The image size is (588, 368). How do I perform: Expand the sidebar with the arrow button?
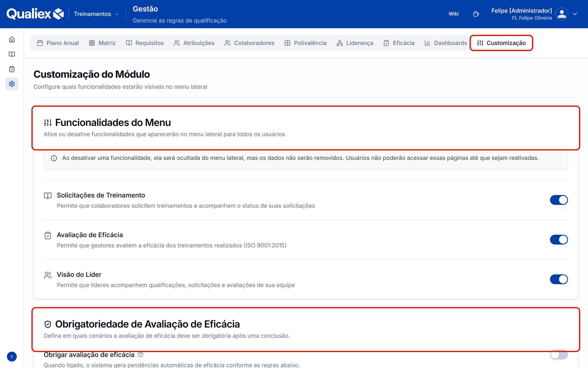(12, 357)
